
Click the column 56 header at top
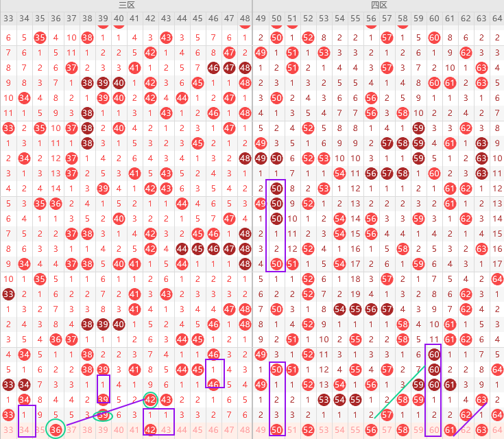click(x=371, y=18)
